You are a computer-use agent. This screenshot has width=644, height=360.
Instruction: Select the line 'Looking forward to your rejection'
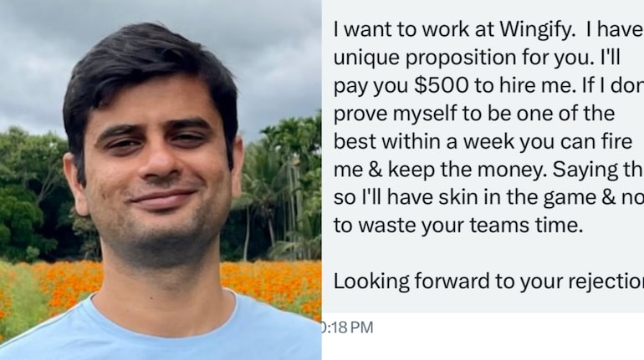488,281
